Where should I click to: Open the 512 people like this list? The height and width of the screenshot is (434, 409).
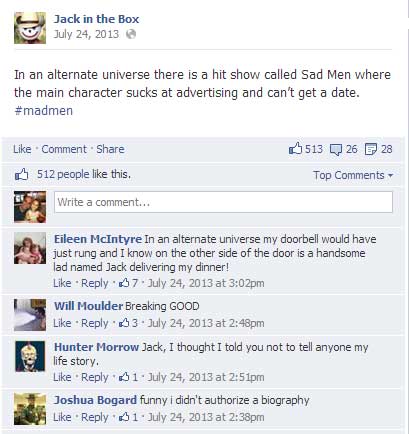point(84,174)
